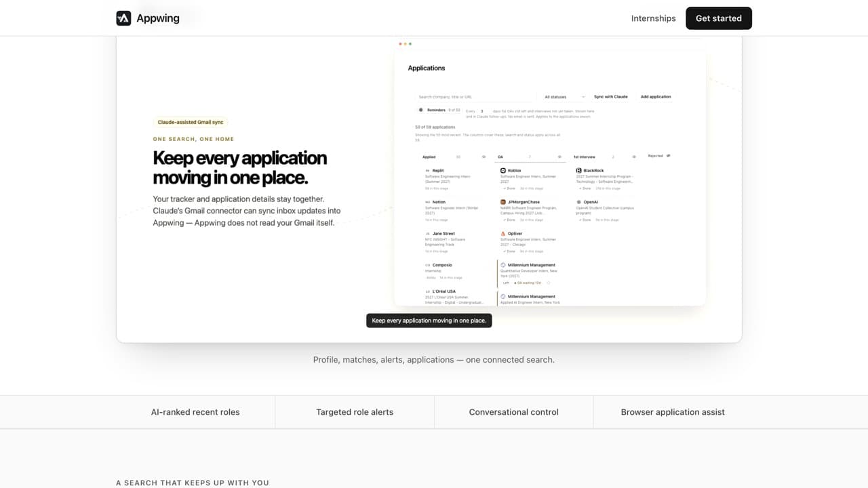Click the L'Oréal USA initials icon

tap(427, 291)
